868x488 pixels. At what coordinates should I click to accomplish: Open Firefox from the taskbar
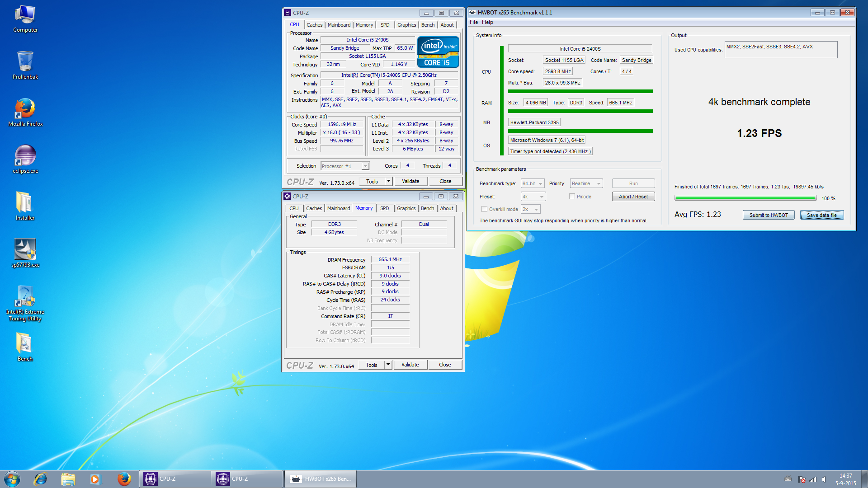pos(124,479)
